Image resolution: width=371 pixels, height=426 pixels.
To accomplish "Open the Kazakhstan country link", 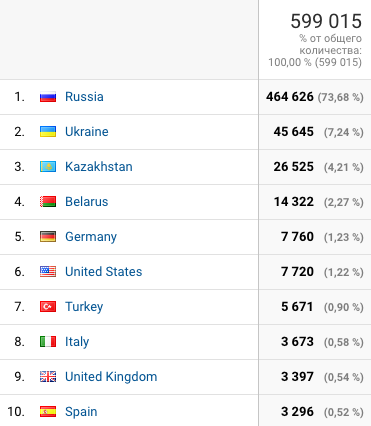I will click(x=99, y=167).
